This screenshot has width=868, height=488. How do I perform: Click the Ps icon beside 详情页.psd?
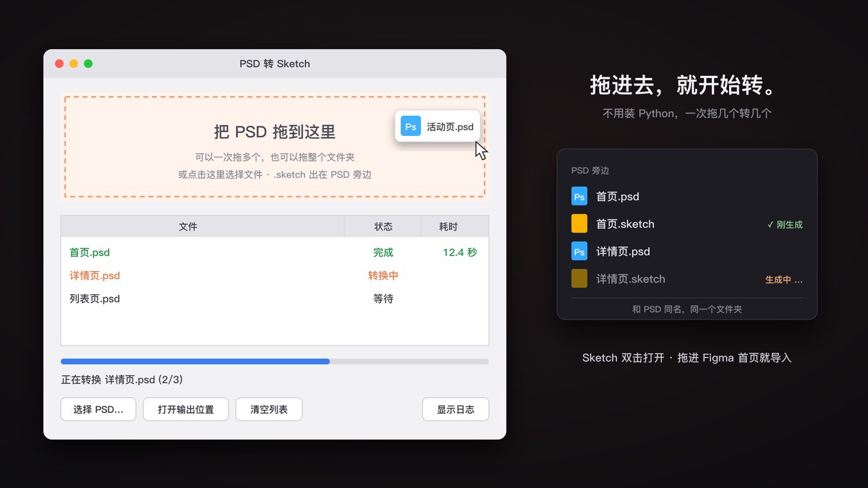pos(579,251)
